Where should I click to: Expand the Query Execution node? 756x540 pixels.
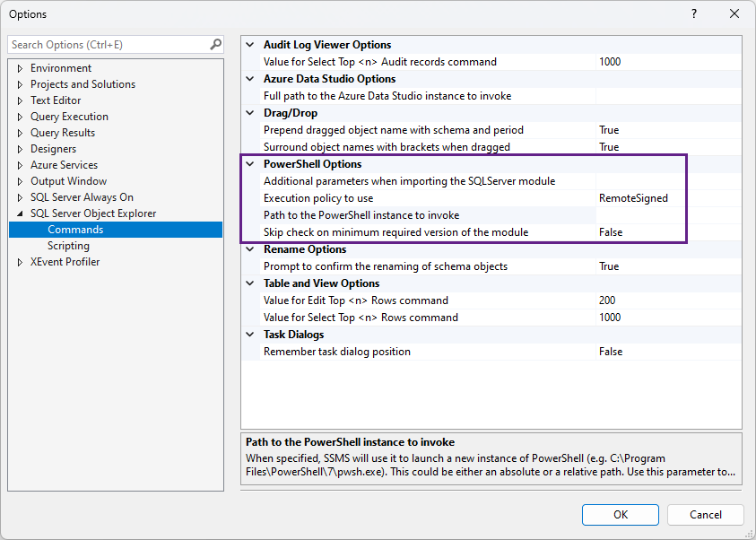21,117
